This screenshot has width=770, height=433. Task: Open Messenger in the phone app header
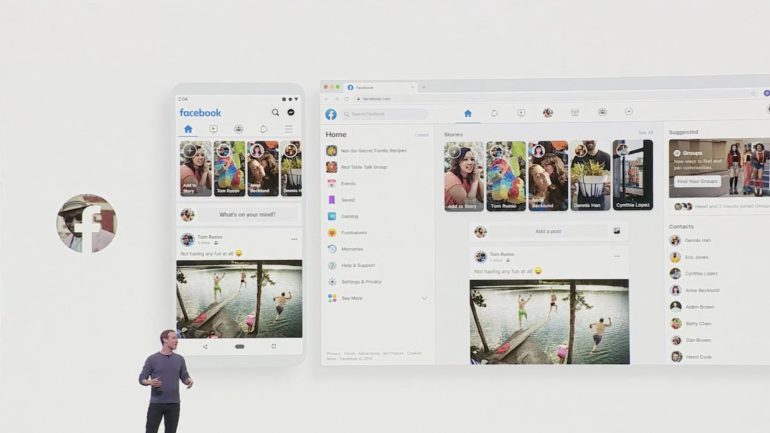point(291,112)
